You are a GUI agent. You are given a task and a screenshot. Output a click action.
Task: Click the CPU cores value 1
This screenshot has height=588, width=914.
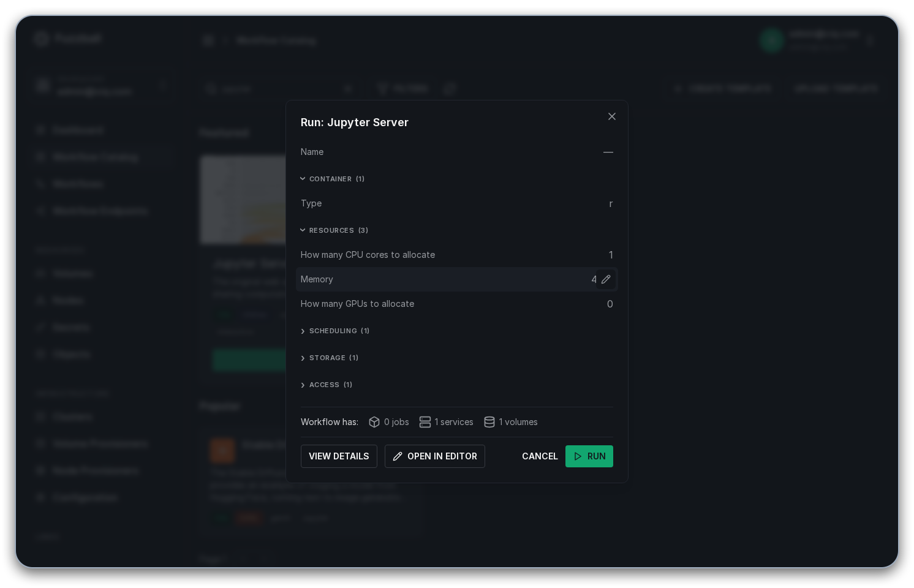click(611, 255)
